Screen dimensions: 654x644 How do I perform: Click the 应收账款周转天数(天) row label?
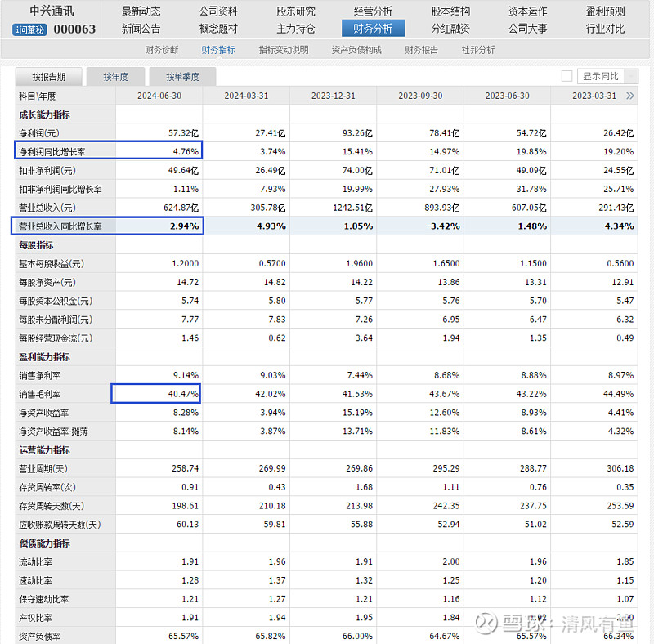[60, 525]
